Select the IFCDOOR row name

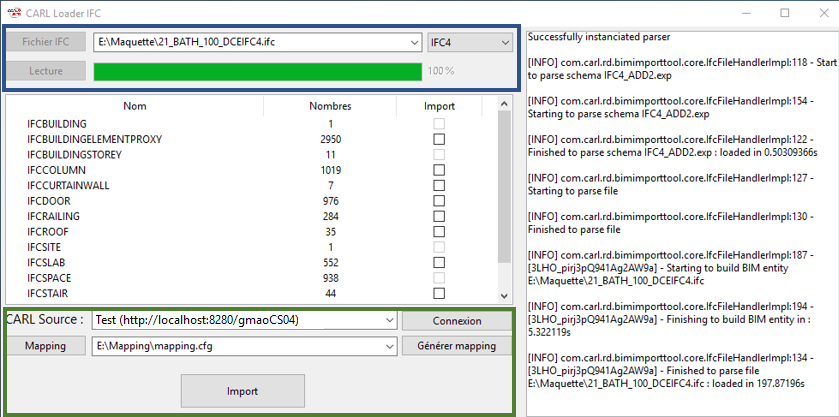pos(49,201)
